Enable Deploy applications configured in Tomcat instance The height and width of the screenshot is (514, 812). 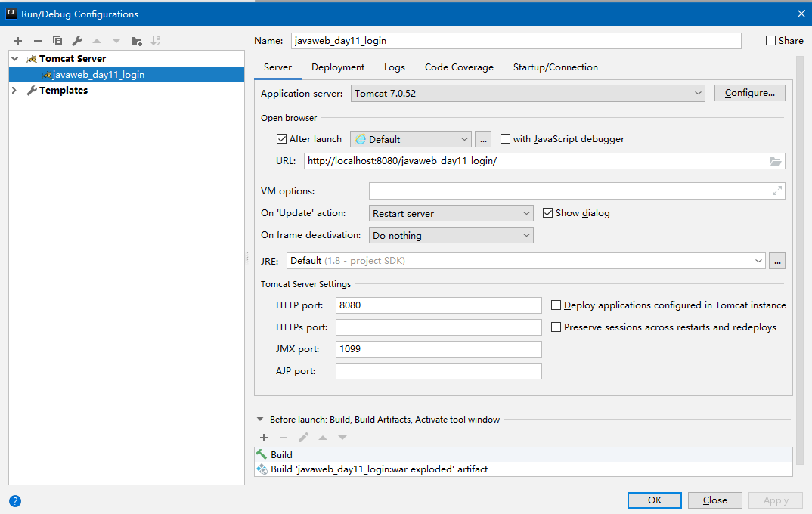556,305
